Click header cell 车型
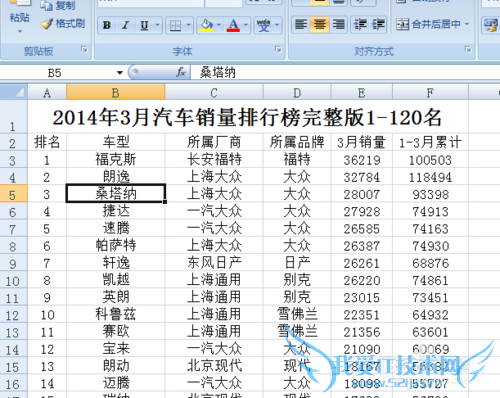This screenshot has height=398, width=500. [x=116, y=142]
